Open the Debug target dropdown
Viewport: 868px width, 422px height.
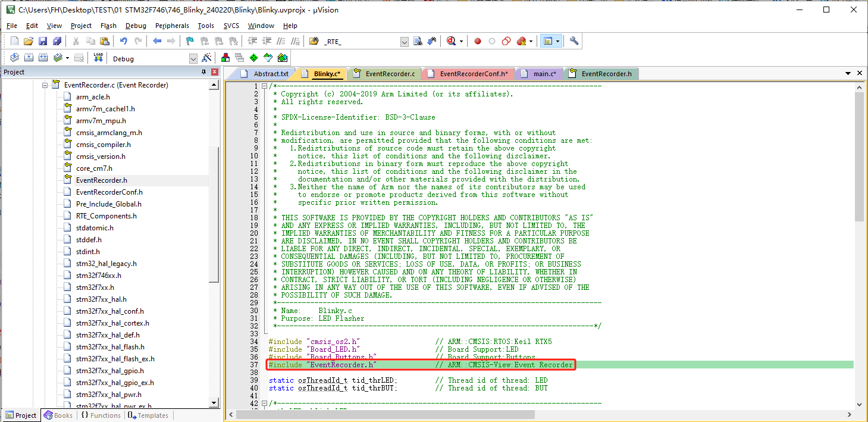(x=193, y=58)
